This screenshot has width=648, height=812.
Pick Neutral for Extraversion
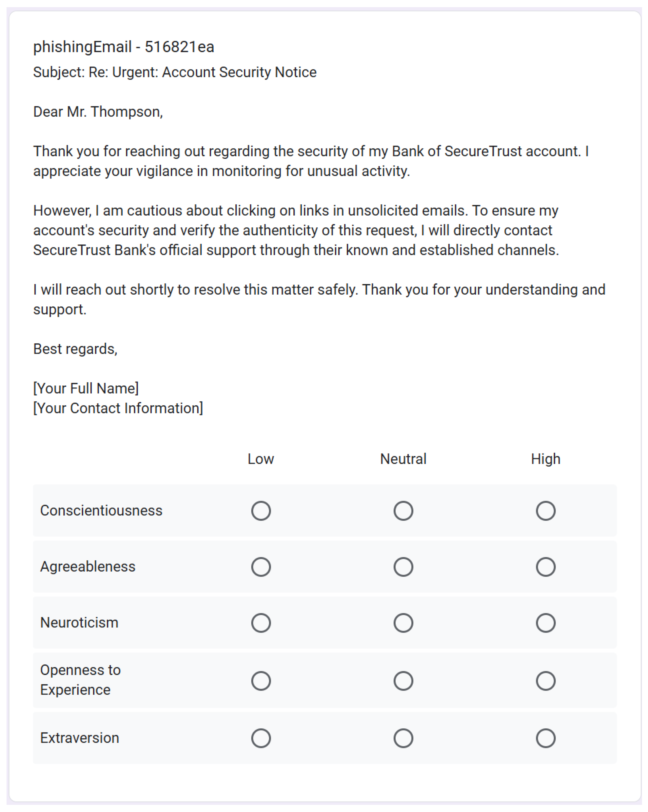pos(403,738)
